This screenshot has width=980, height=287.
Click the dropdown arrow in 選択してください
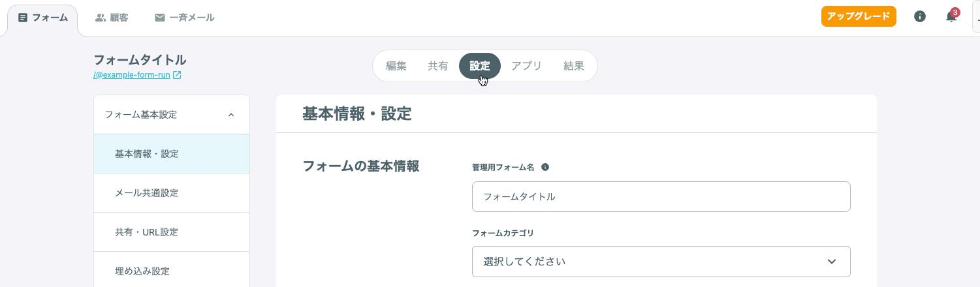832,262
